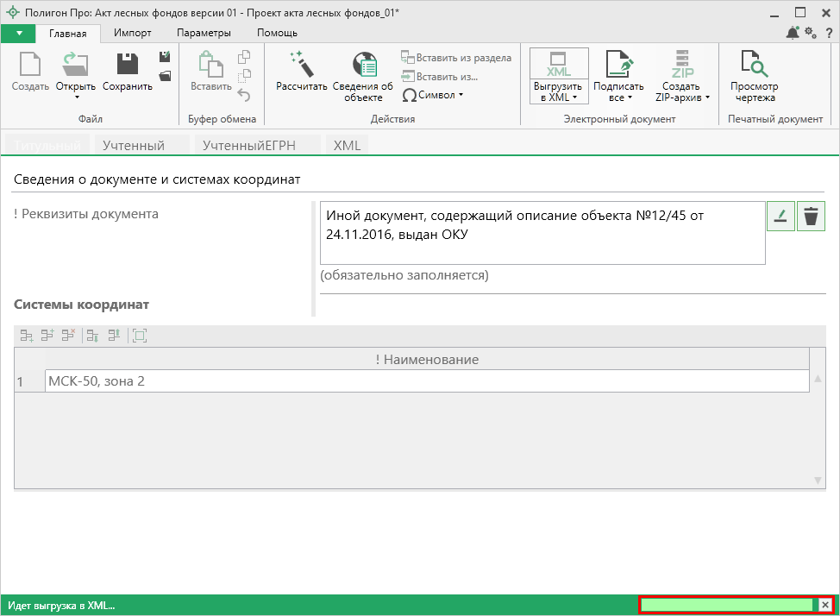The height and width of the screenshot is (616, 840).
Task: Open the notifications bell icon
Action: [793, 33]
